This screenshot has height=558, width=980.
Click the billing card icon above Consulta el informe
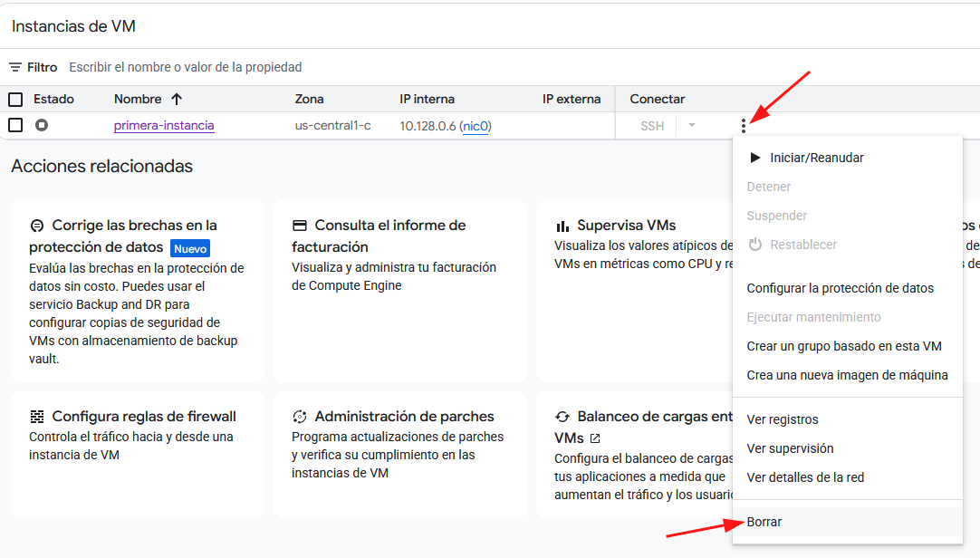(299, 225)
